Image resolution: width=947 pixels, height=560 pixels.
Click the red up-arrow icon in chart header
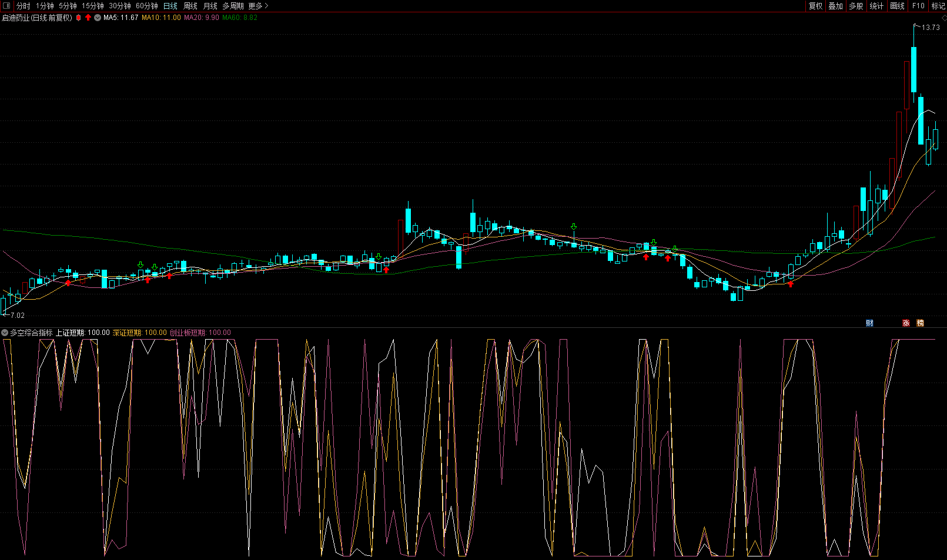point(88,18)
